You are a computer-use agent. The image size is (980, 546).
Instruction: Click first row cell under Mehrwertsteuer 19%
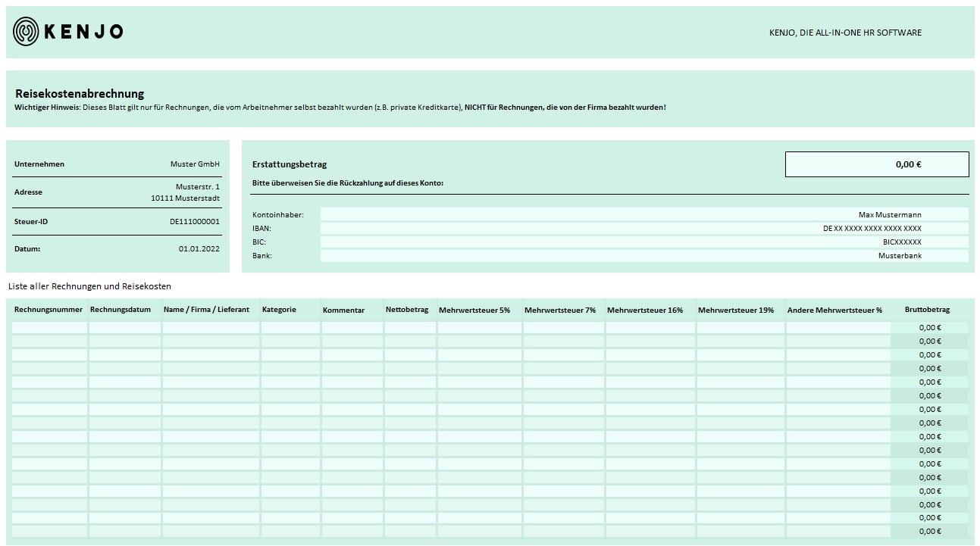click(741, 328)
